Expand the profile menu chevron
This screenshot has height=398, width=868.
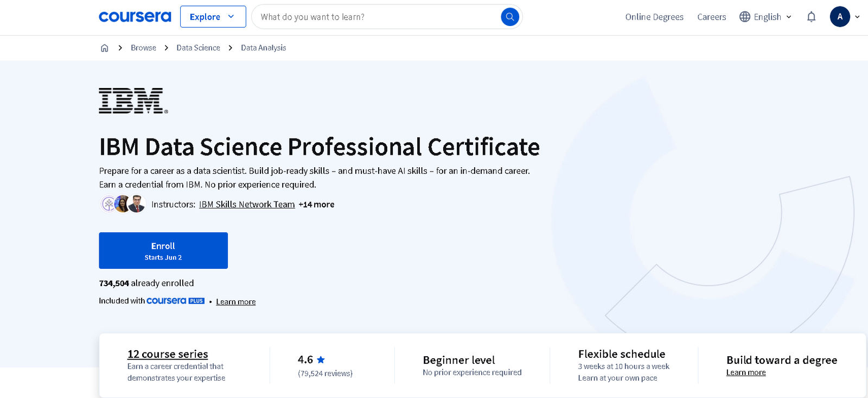coord(857,17)
